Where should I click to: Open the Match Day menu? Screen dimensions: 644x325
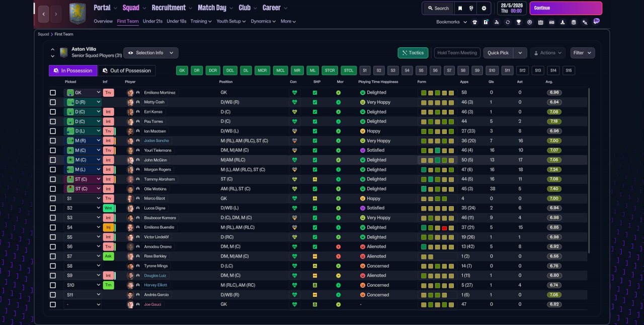[x=215, y=8]
